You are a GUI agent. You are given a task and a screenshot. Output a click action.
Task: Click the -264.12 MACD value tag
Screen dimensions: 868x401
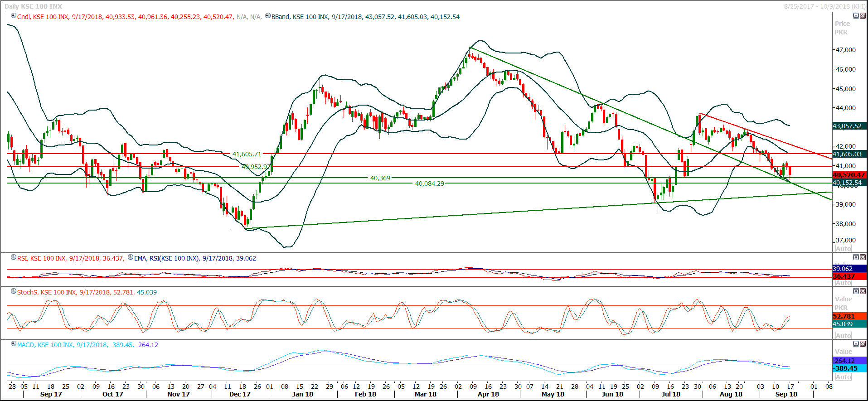click(849, 361)
